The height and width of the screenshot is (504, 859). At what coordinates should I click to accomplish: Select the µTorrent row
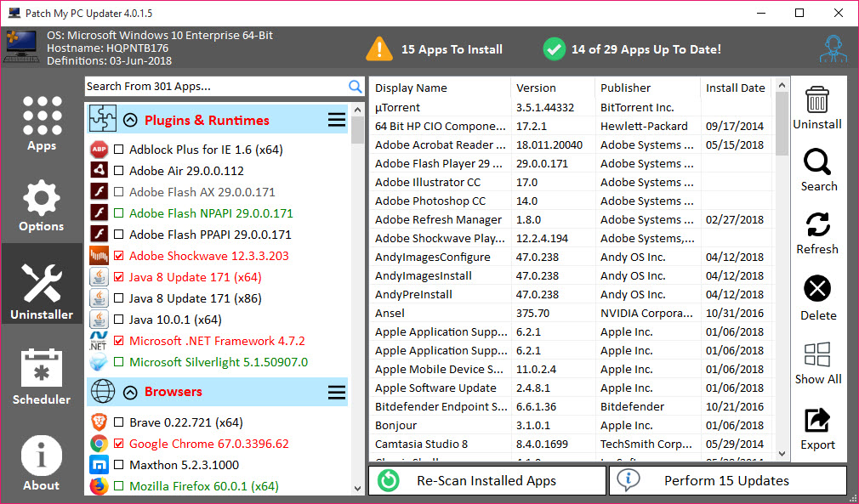(x=572, y=107)
